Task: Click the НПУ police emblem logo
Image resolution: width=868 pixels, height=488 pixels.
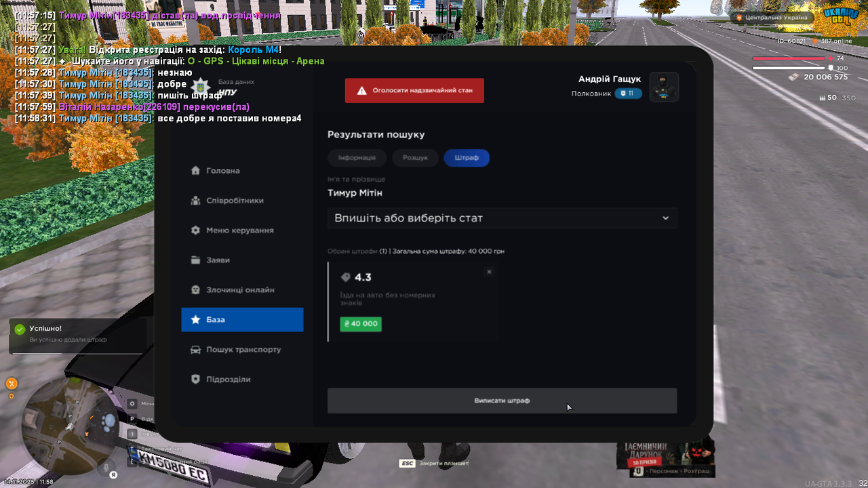Action: tap(200, 87)
